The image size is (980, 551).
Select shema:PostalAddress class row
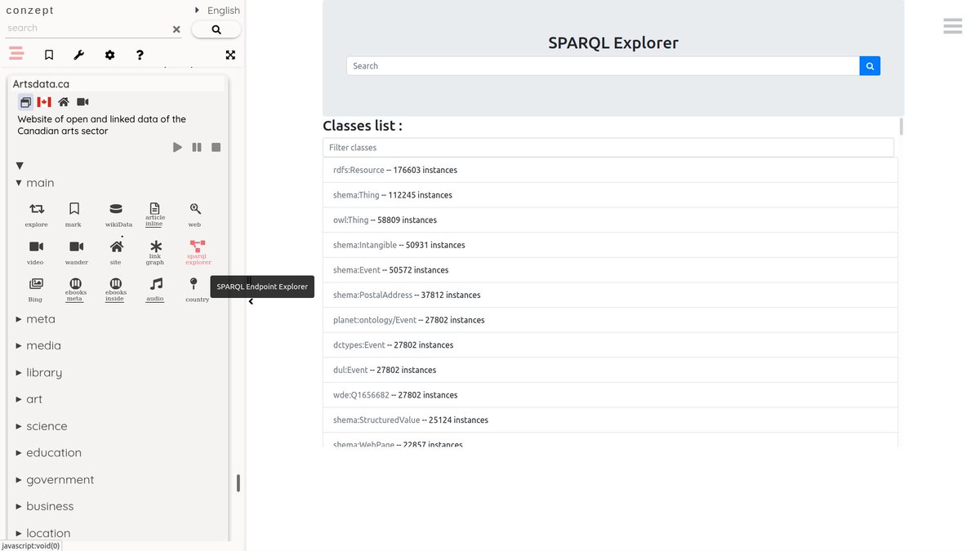(610, 295)
